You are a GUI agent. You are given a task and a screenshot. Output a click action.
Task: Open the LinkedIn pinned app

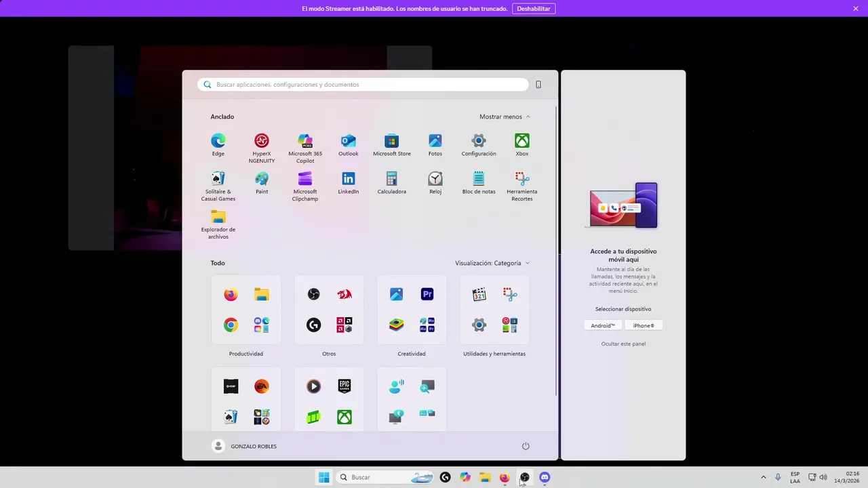click(x=349, y=182)
